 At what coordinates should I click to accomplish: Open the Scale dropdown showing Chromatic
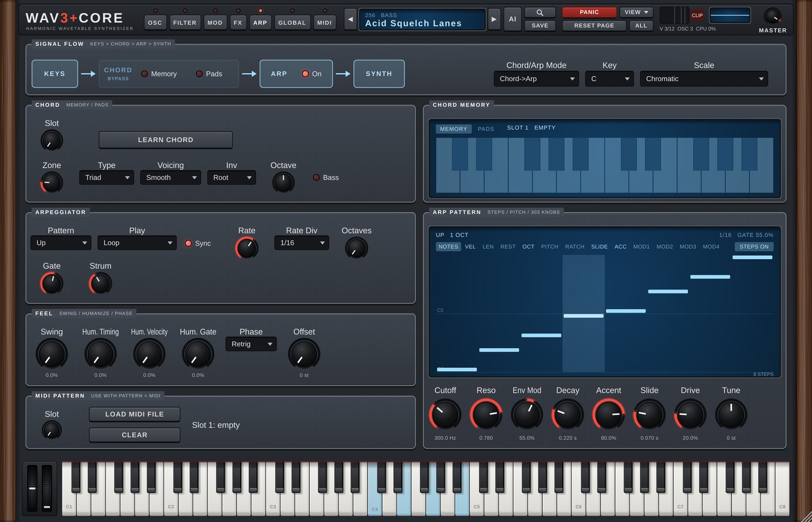(704, 79)
